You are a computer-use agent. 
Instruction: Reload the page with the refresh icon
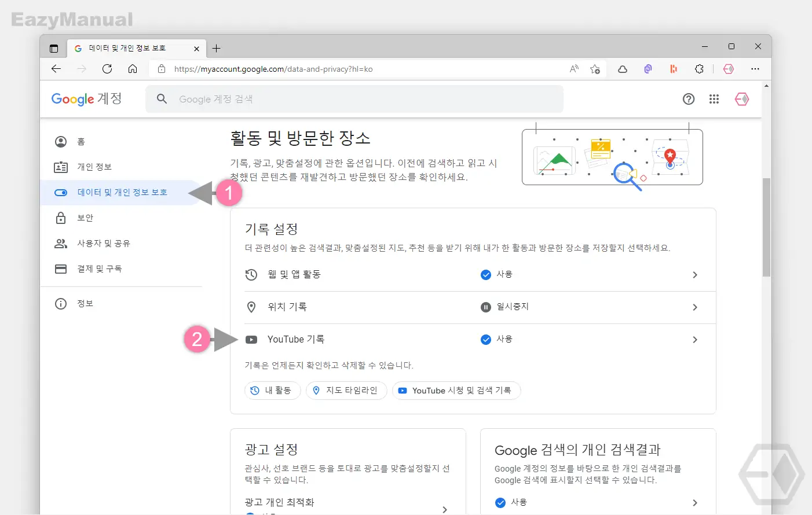coord(107,69)
